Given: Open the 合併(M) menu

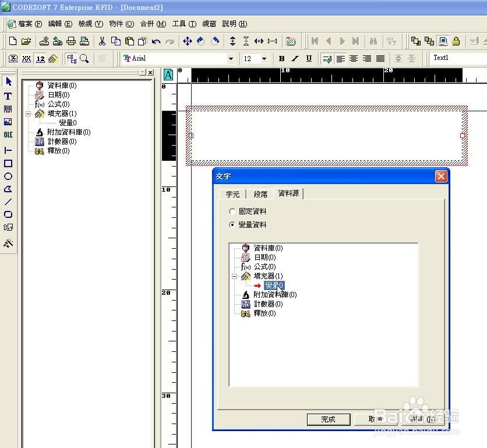Looking at the screenshot, I should point(153,24).
